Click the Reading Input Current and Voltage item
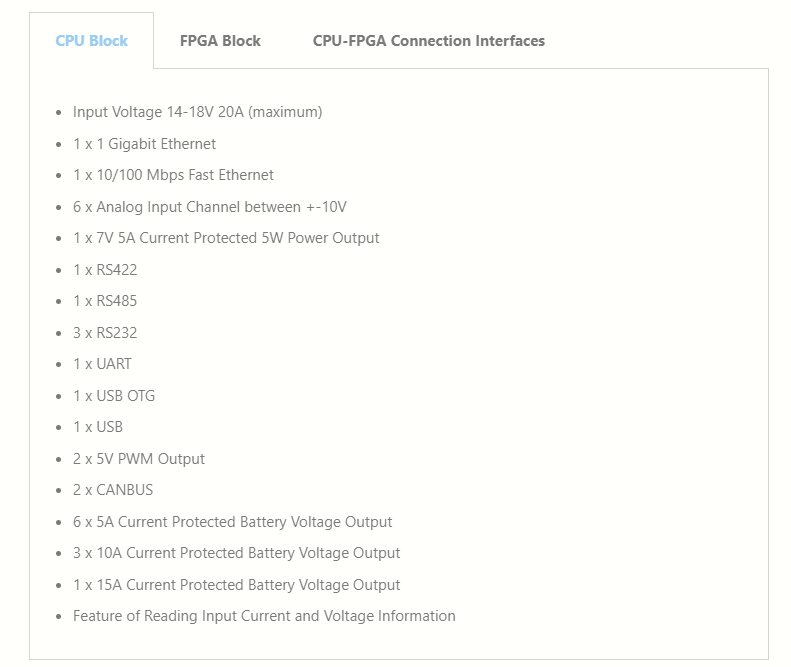 (264, 616)
